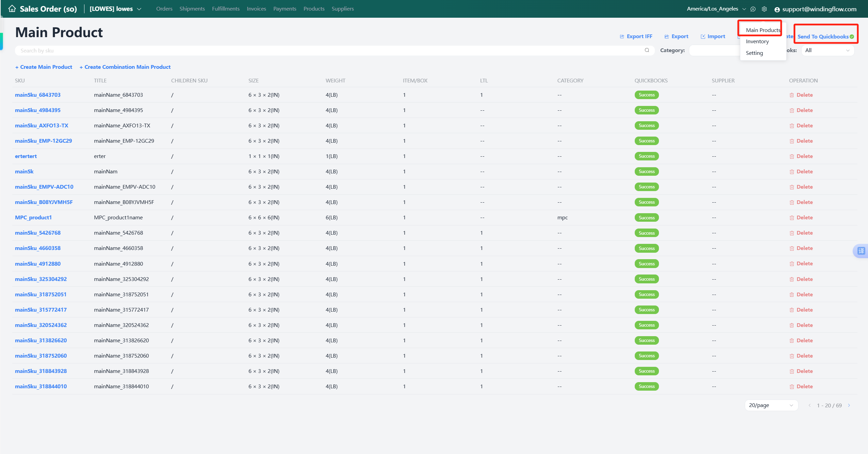Select Main Products from dropdown menu
Screen dimensions: 868x454
tap(763, 30)
